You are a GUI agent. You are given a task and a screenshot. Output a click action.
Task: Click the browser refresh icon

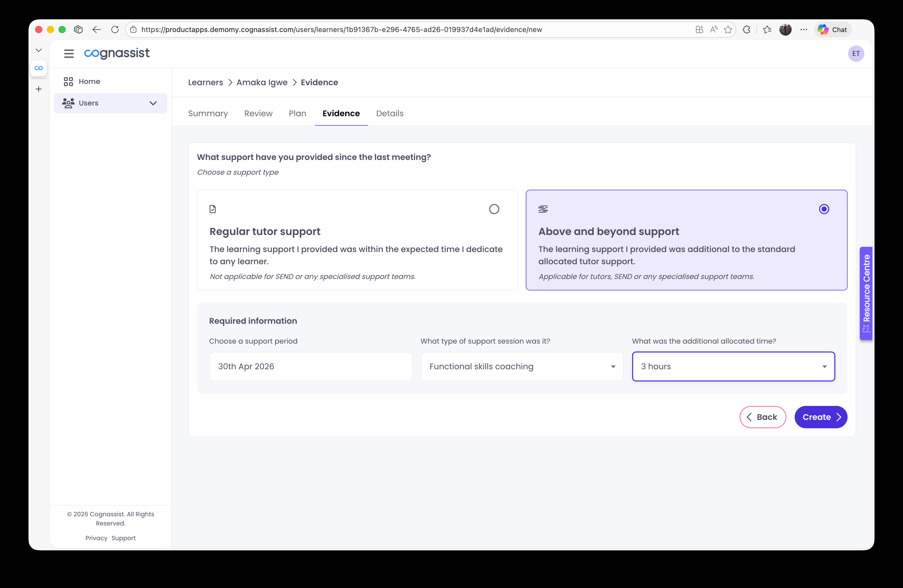pyautogui.click(x=115, y=29)
